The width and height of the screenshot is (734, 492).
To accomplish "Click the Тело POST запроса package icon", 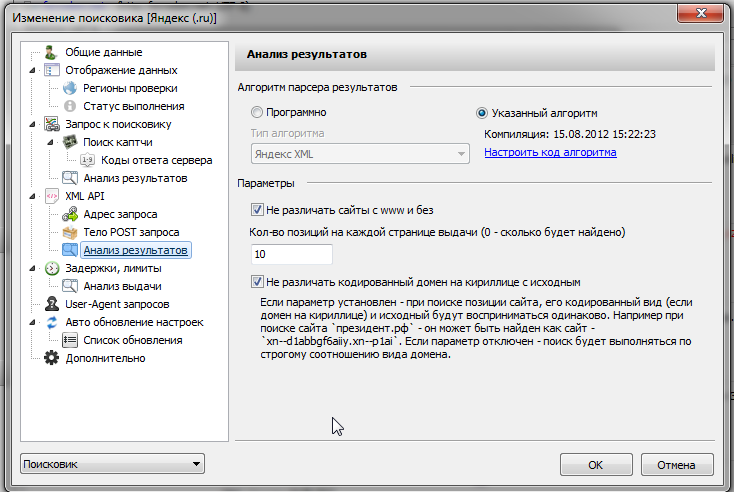I will tap(70, 232).
